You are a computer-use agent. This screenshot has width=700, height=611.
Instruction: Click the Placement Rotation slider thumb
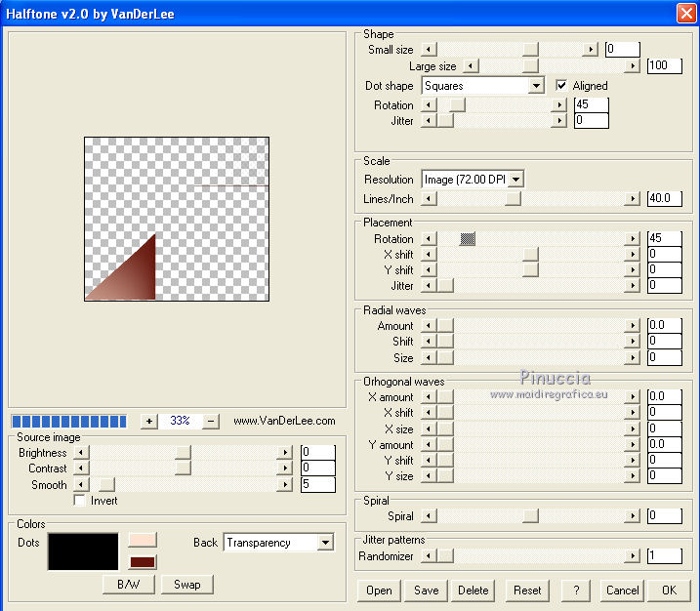(468, 239)
